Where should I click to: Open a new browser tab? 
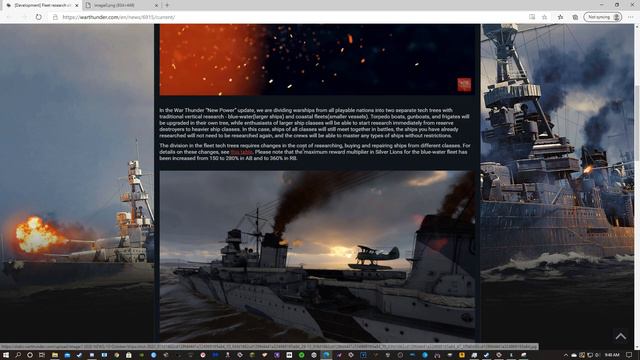(x=167, y=5)
